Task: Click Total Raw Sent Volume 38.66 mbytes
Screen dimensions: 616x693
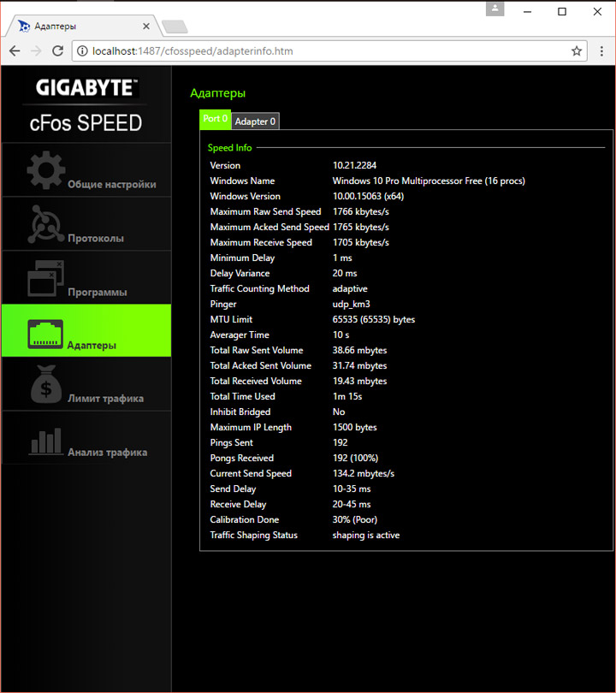Action: [x=359, y=351]
